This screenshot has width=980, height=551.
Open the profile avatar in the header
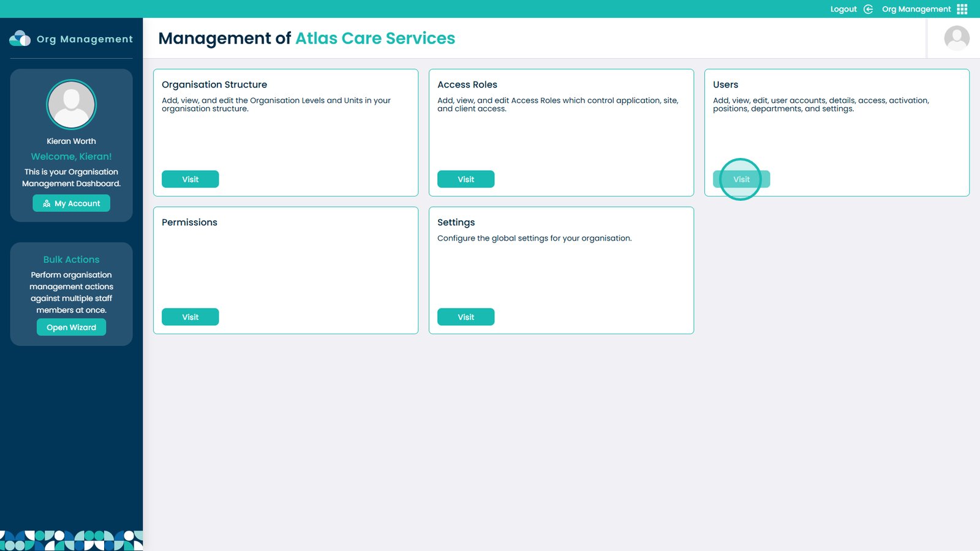[x=956, y=38]
